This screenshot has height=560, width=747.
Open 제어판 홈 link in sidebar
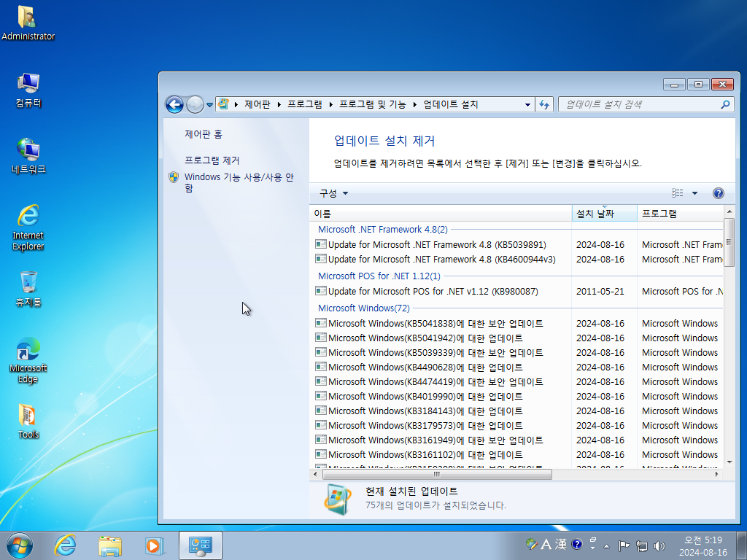(x=204, y=134)
